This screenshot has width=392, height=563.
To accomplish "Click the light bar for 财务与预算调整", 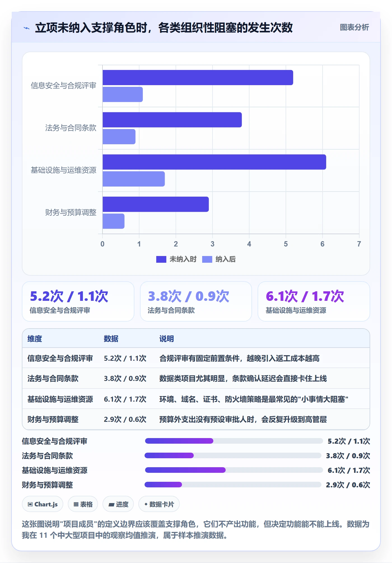I will [x=113, y=221].
